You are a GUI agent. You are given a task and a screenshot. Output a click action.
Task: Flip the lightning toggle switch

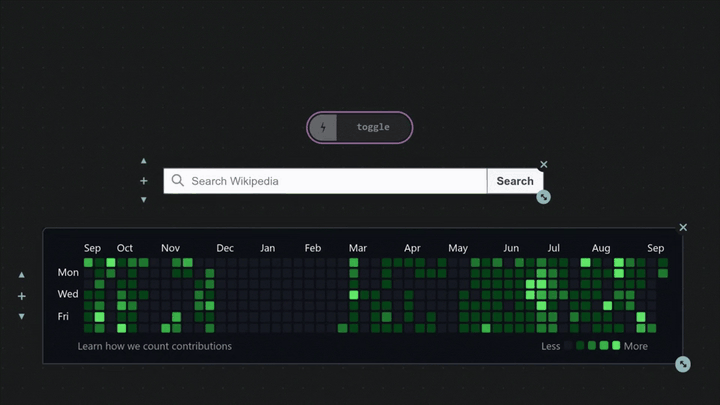(360, 127)
